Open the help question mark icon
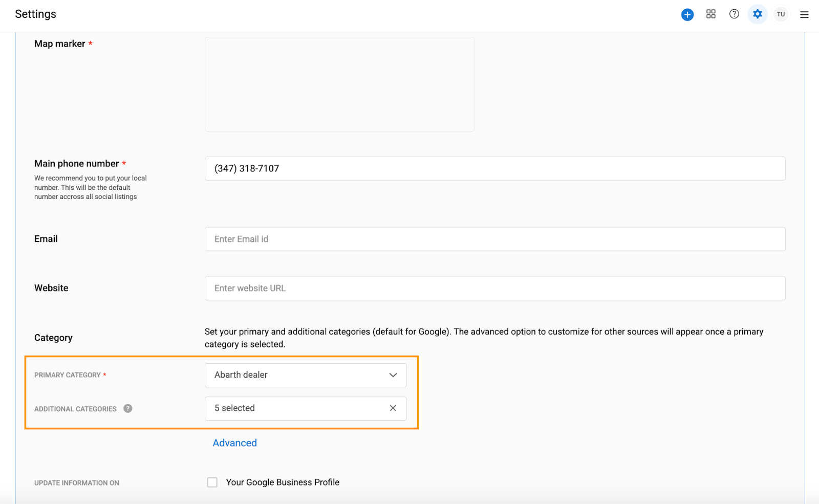This screenshot has height=504, width=819. [734, 14]
